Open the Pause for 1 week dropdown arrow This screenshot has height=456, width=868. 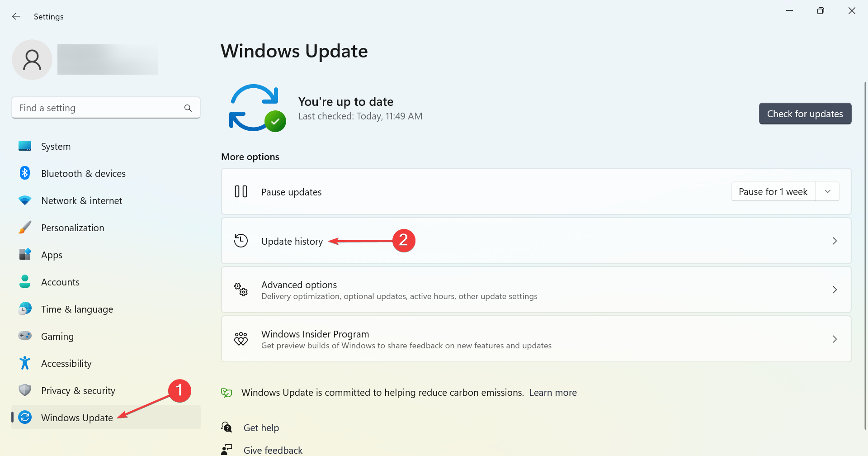point(827,192)
